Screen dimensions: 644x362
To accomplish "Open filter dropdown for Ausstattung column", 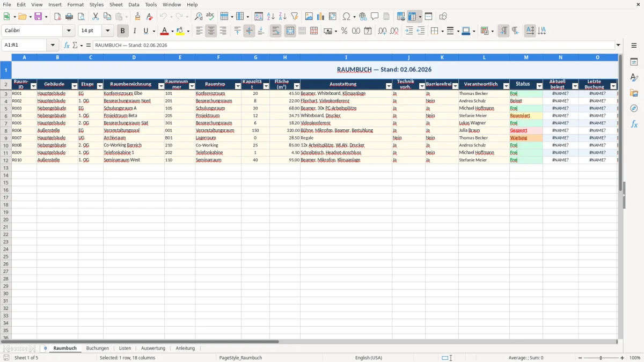I will 389,86.
